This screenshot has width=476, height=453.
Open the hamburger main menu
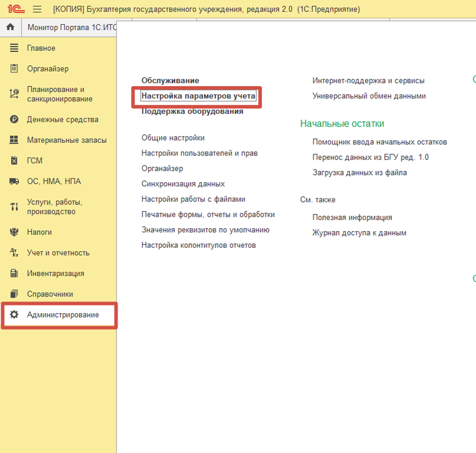37,9
